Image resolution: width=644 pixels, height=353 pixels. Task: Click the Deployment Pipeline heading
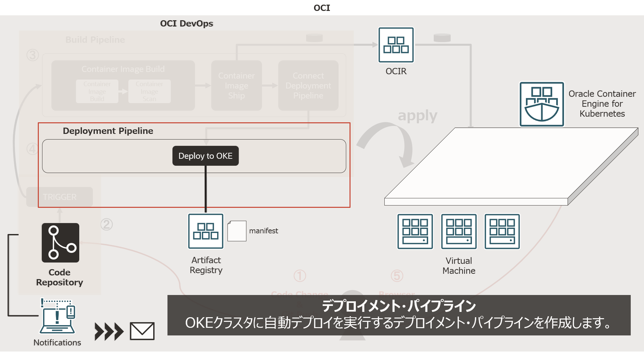(108, 131)
